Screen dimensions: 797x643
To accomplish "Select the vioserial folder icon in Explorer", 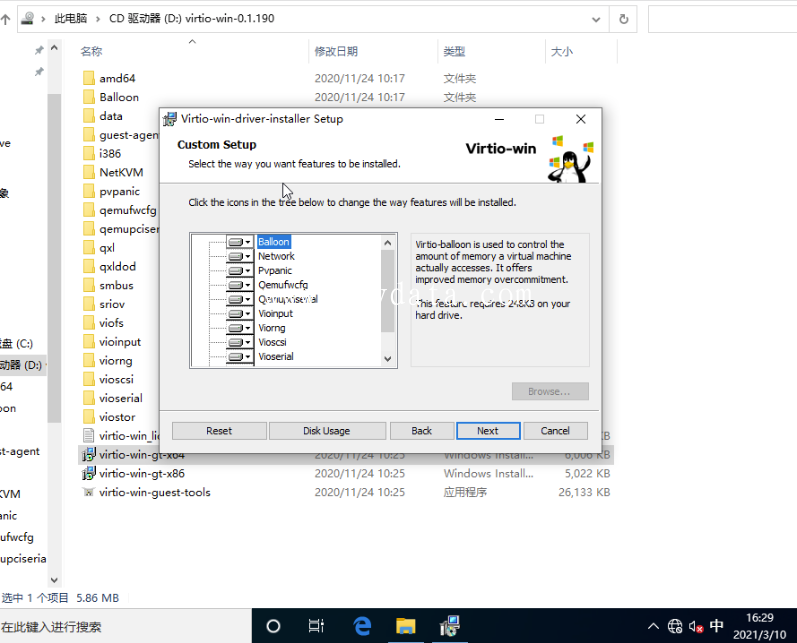I will click(89, 398).
